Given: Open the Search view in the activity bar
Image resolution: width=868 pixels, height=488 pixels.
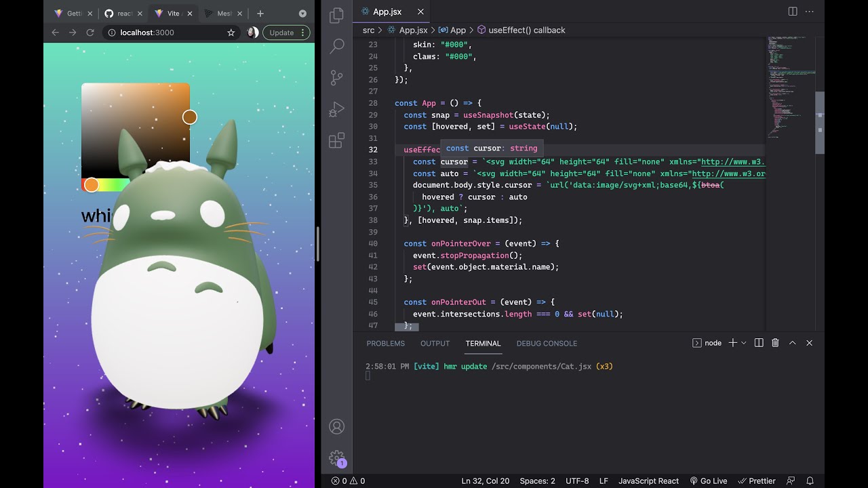Looking at the screenshot, I should [x=336, y=47].
